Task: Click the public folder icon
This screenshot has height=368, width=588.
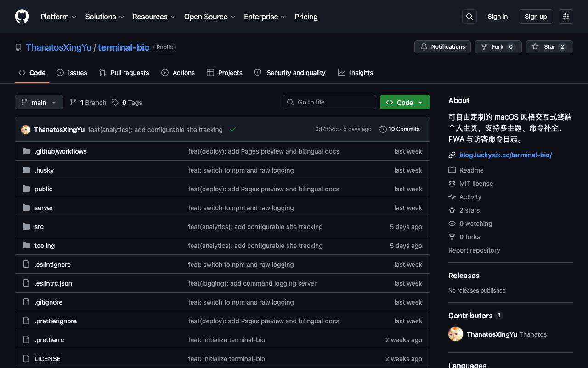Action: pyautogui.click(x=26, y=189)
